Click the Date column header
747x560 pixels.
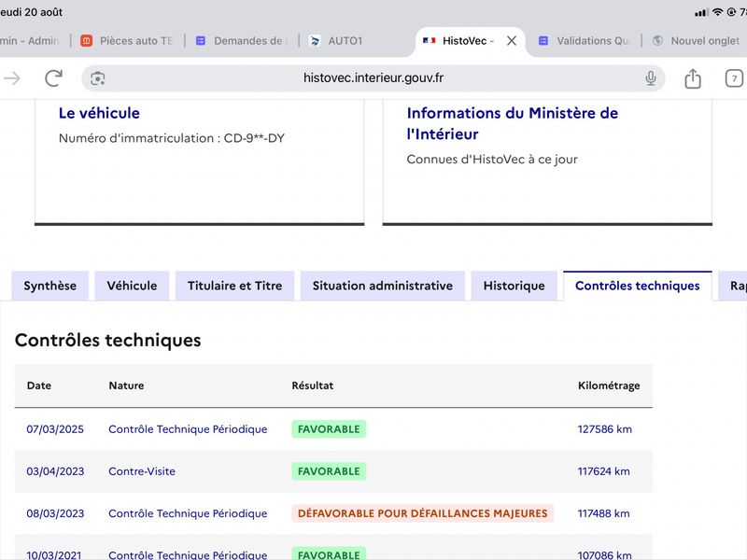39,385
